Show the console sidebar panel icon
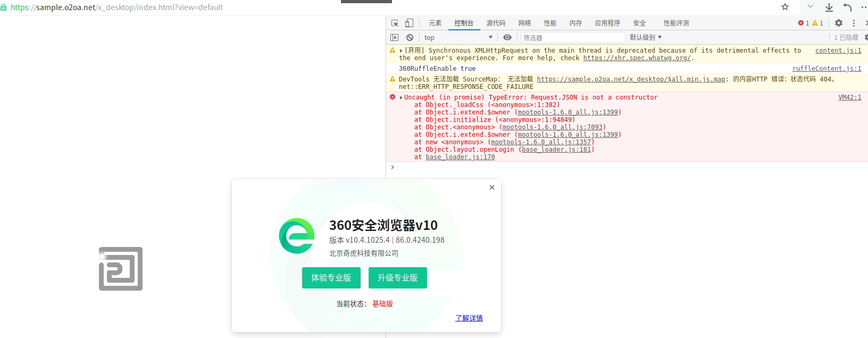The image size is (868, 338). coord(394,37)
